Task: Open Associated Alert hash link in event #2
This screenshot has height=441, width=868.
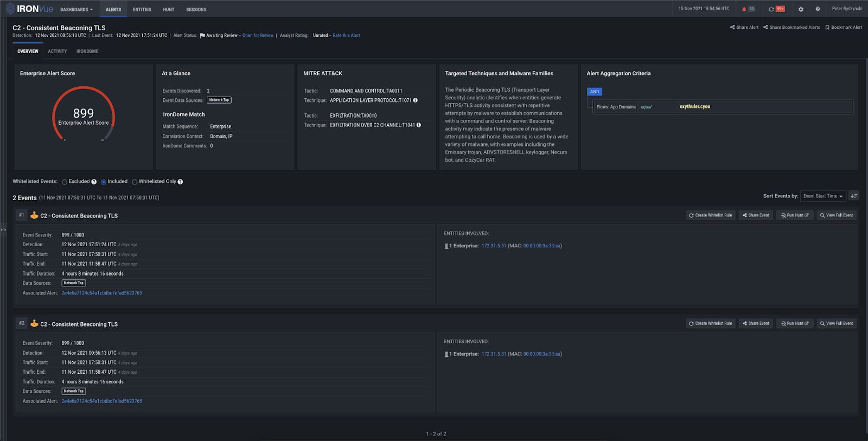Action: [x=102, y=401]
